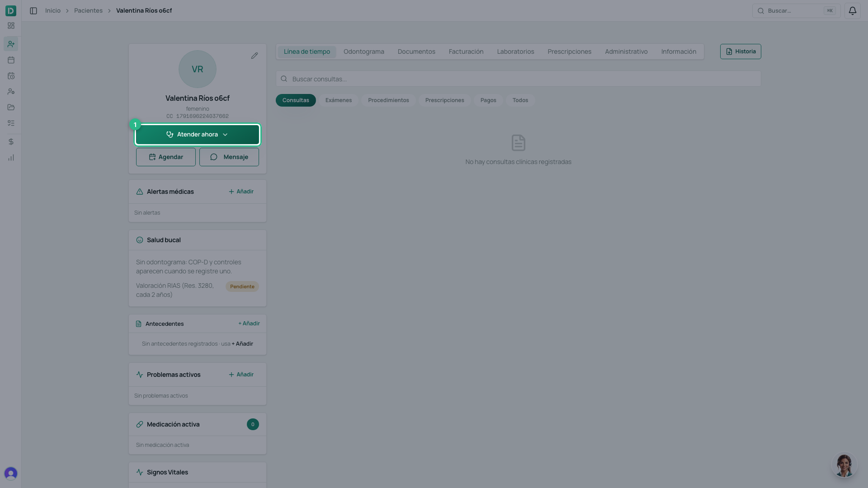This screenshot has width=868, height=488.
Task: Switch to the Facturación tab
Action: pos(466,52)
